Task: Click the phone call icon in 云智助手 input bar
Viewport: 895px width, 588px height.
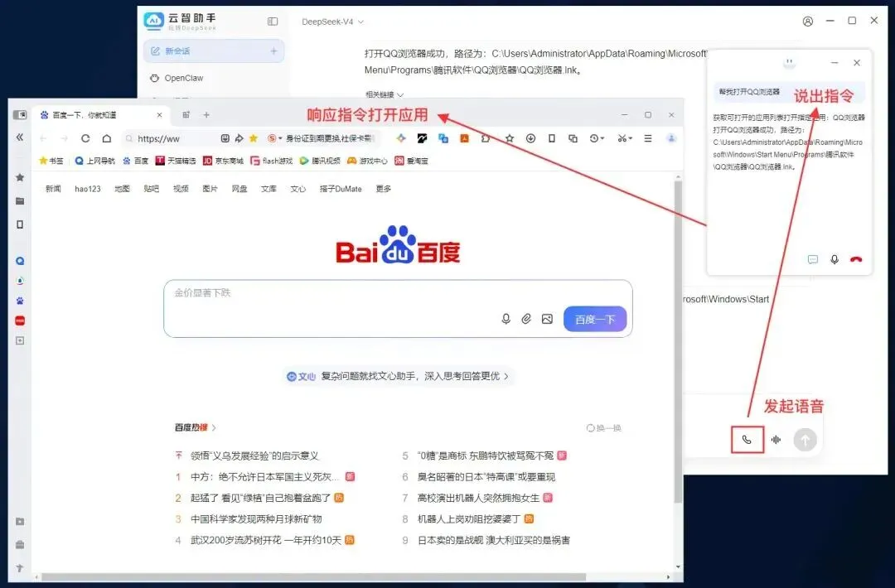Action: tap(747, 440)
